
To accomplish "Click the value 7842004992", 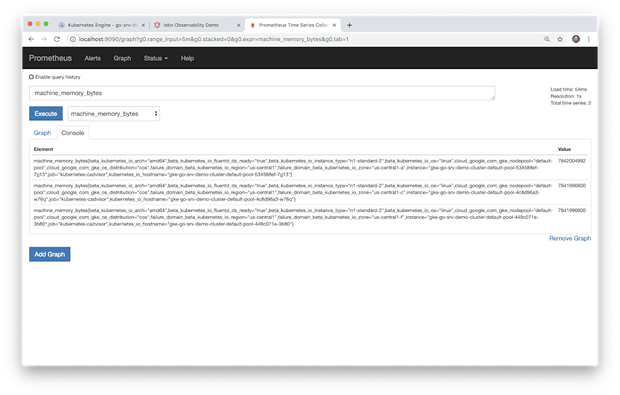I will click(x=572, y=161).
